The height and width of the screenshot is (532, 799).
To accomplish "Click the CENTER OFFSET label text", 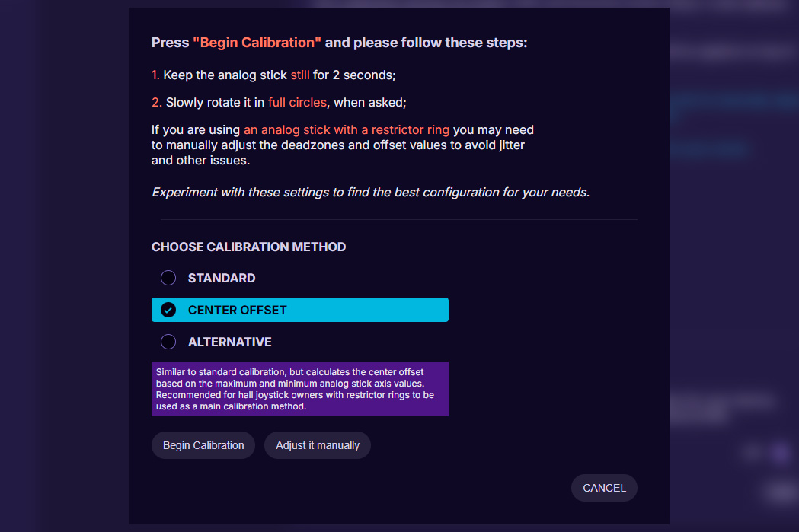I will pos(238,310).
